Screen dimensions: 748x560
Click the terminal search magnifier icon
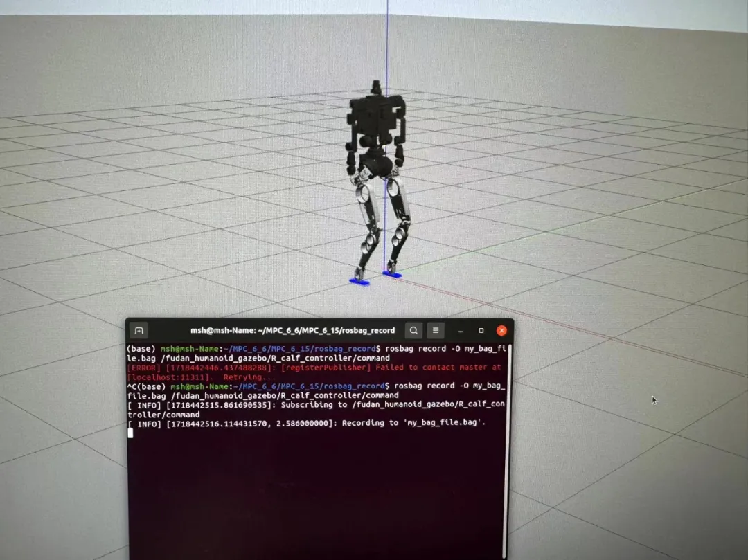(413, 330)
